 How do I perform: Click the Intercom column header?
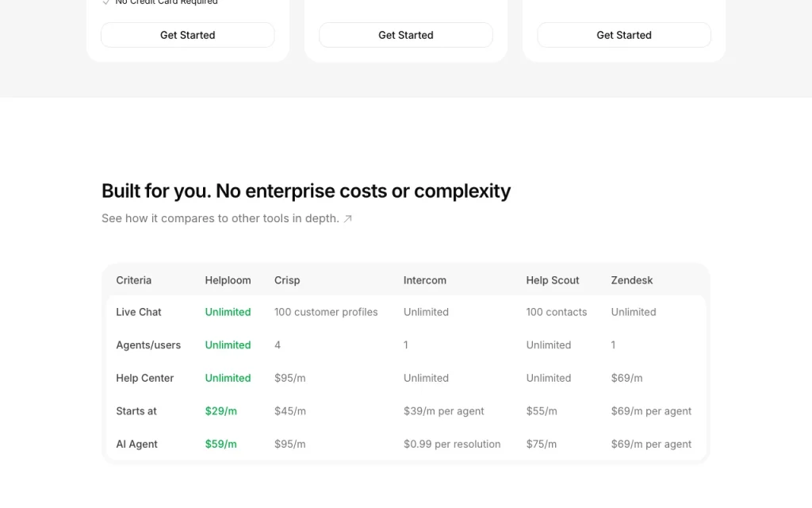425,280
